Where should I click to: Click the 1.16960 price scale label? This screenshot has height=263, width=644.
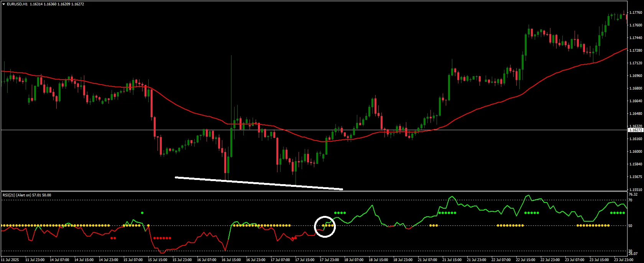pos(636,76)
